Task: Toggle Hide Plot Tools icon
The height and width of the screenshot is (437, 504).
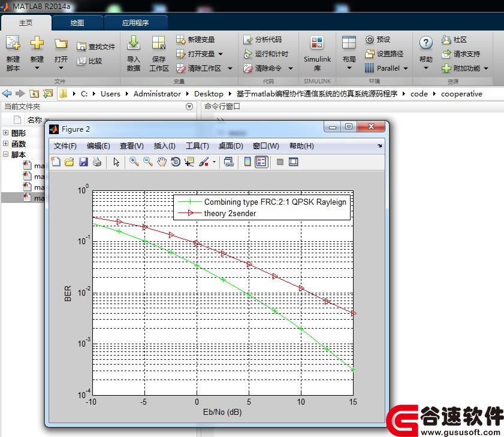Action: click(280, 162)
